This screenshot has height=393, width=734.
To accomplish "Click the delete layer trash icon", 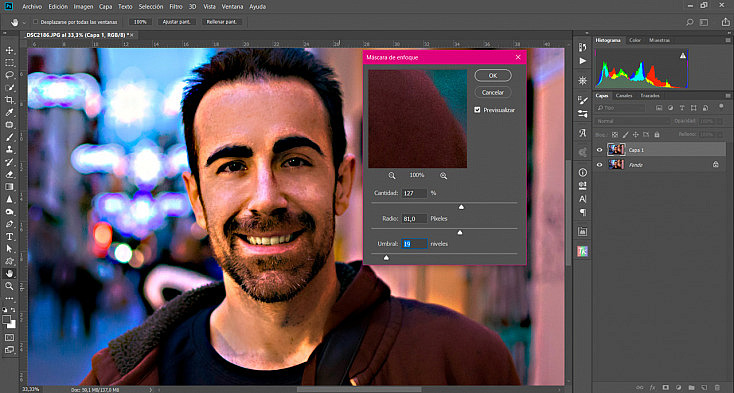I will pyautogui.click(x=717, y=387).
